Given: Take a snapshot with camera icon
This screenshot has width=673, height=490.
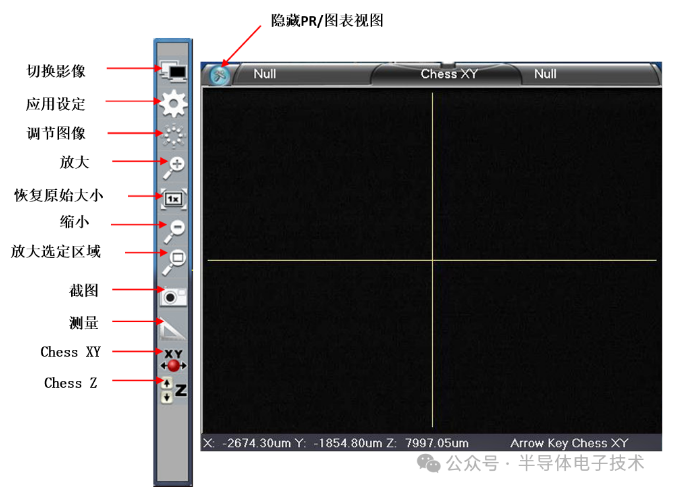Looking at the screenshot, I should tap(173, 296).
